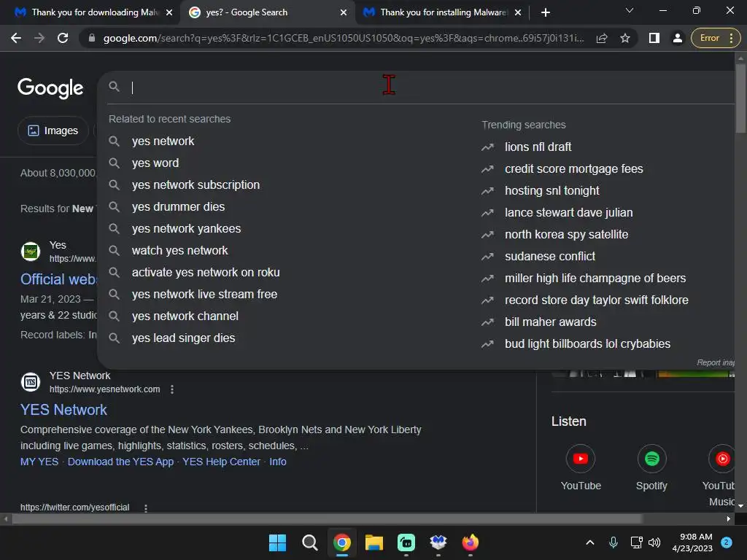The height and width of the screenshot is (560, 747).
Task: Open the Windows Start menu
Action: point(277,542)
